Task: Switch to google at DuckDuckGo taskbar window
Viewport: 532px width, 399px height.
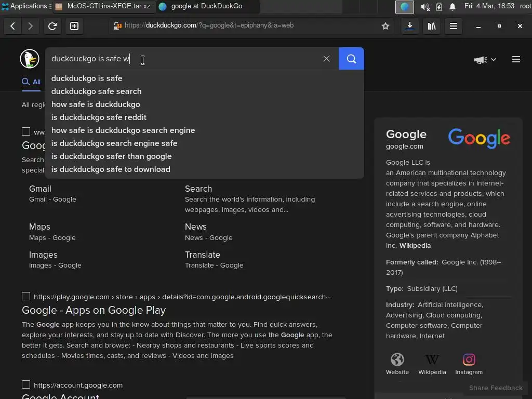Action: [208, 6]
